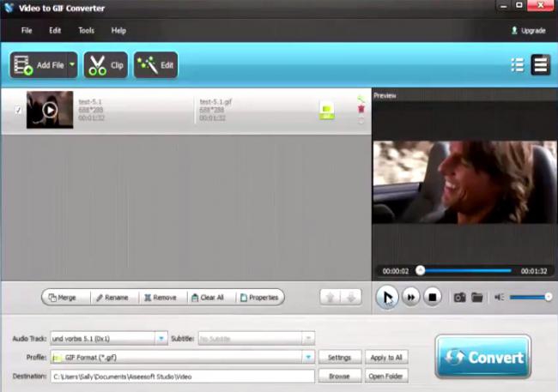Viewport: 558px width, 392px height.
Task: Click the green edit icon above trash
Action: point(361,99)
